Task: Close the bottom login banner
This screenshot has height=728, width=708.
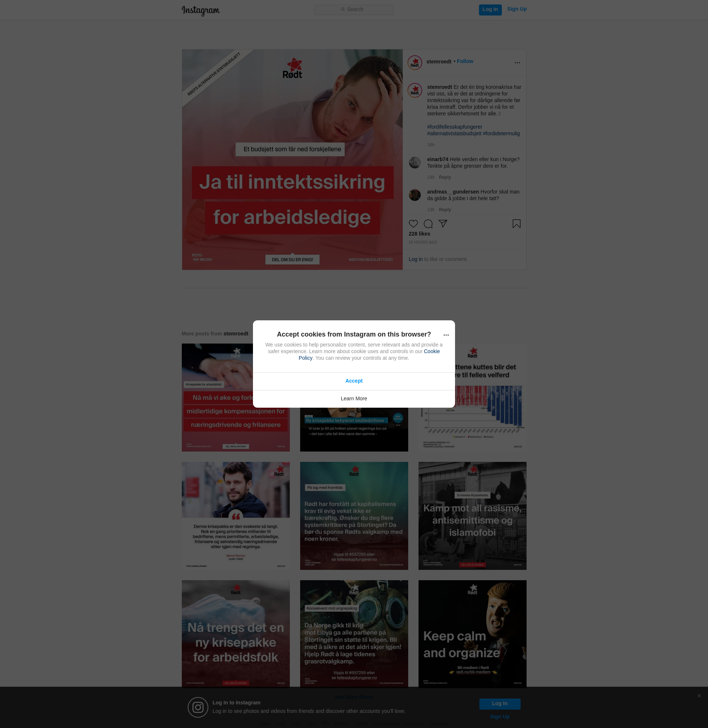Action: [x=699, y=696]
